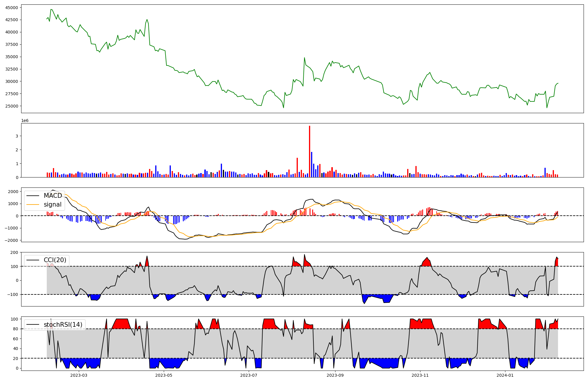Click the 25000 price axis tick label

coord(12,106)
